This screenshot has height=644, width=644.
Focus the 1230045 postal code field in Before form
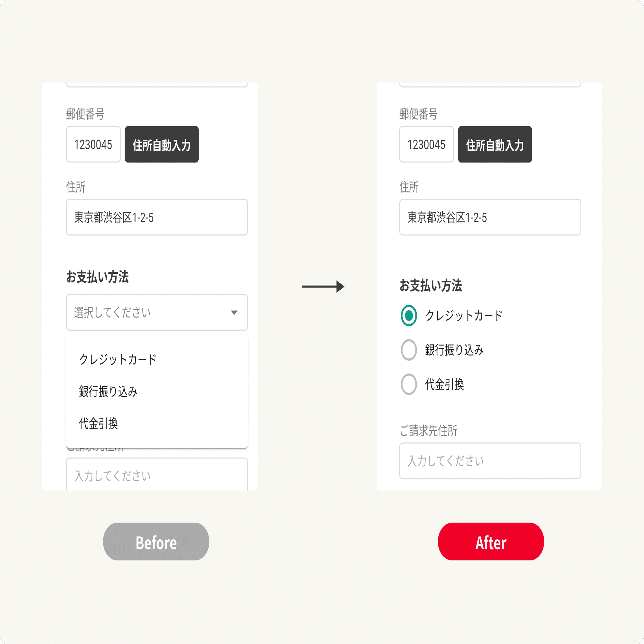tap(93, 144)
